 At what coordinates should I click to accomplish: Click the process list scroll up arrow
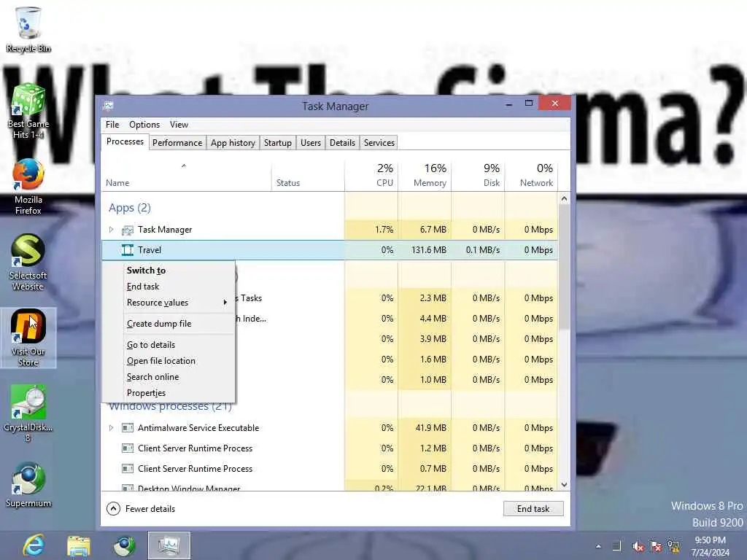[x=564, y=199]
